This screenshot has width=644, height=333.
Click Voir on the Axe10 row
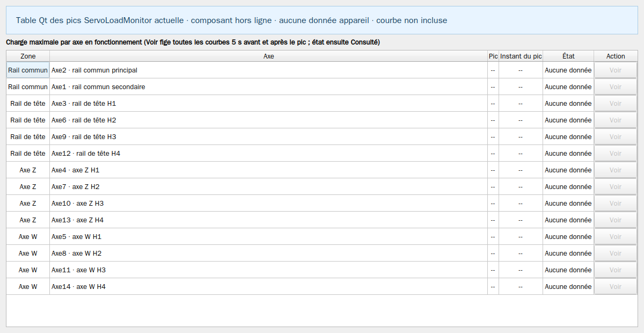click(x=616, y=204)
